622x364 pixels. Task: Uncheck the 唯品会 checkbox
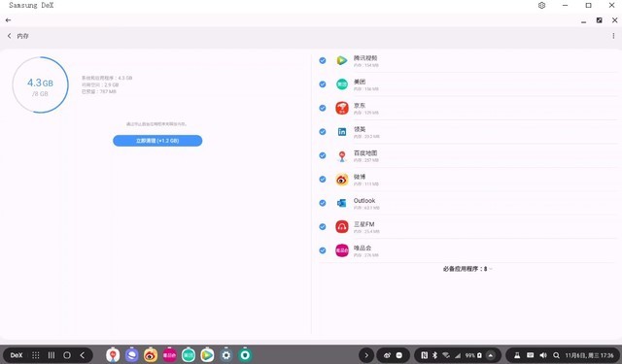coord(323,250)
